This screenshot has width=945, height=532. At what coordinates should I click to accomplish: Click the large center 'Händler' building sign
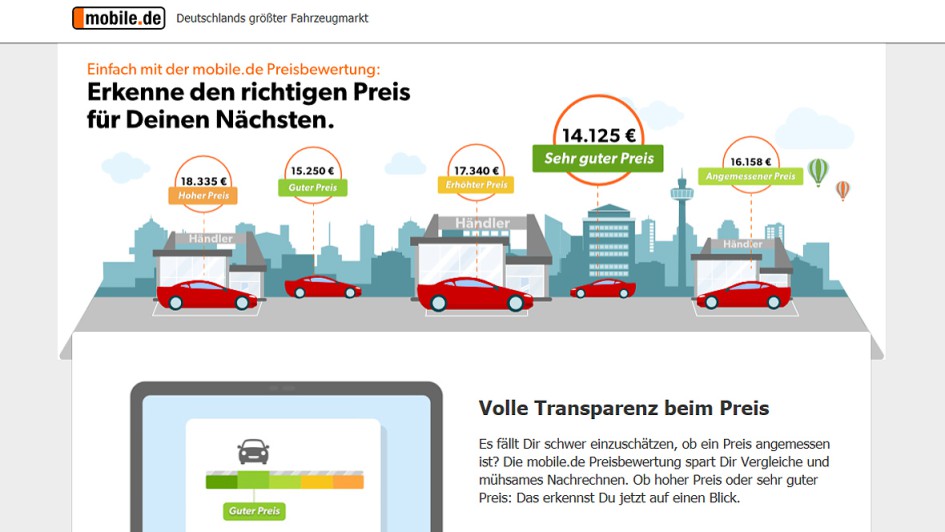[482, 224]
